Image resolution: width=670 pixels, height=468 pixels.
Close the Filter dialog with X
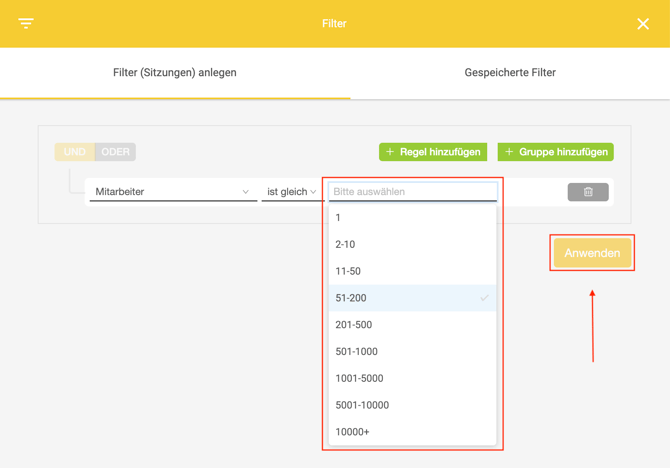point(643,24)
